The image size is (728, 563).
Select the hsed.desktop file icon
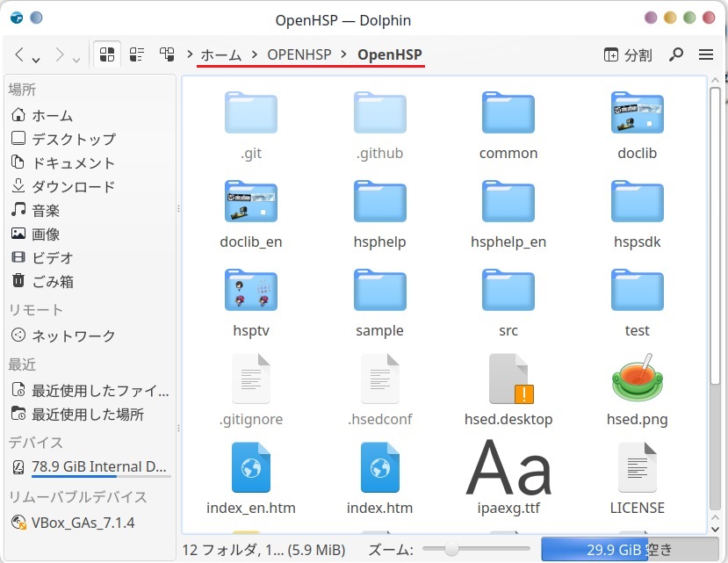click(x=510, y=379)
